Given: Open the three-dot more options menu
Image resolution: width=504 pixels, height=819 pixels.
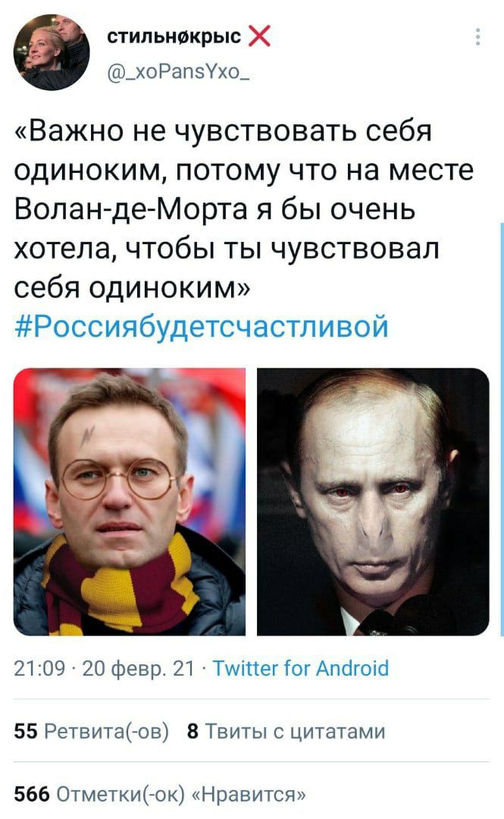Looking at the screenshot, I should pos(478,37).
